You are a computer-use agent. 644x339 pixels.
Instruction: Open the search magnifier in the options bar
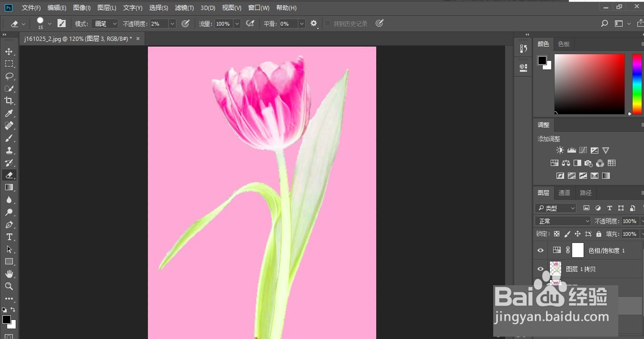(x=605, y=23)
